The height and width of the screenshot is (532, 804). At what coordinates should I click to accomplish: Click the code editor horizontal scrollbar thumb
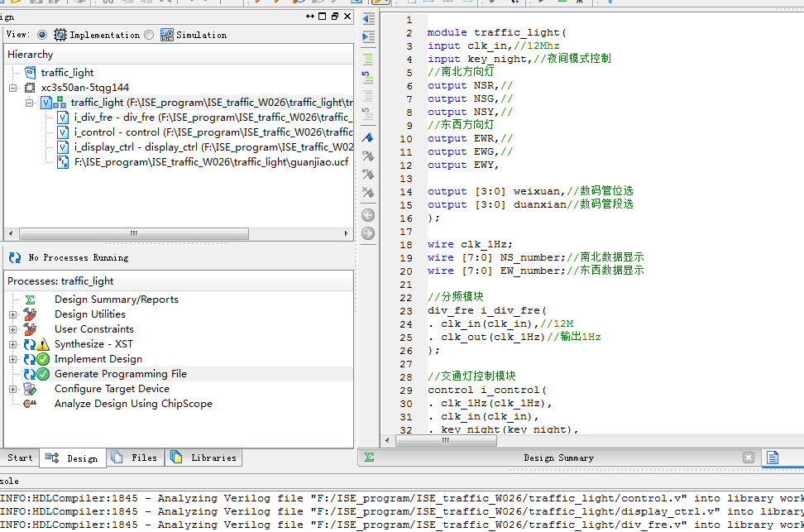click(446, 441)
